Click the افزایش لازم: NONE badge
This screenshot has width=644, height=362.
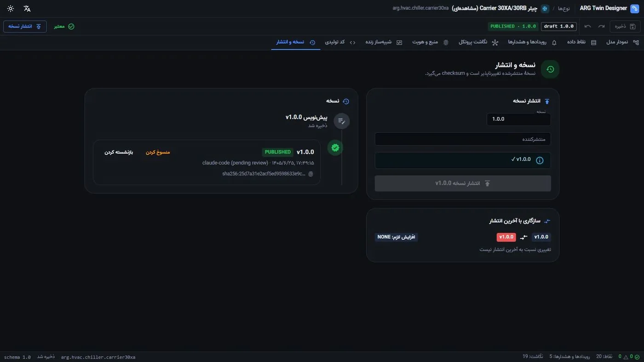coord(396,237)
